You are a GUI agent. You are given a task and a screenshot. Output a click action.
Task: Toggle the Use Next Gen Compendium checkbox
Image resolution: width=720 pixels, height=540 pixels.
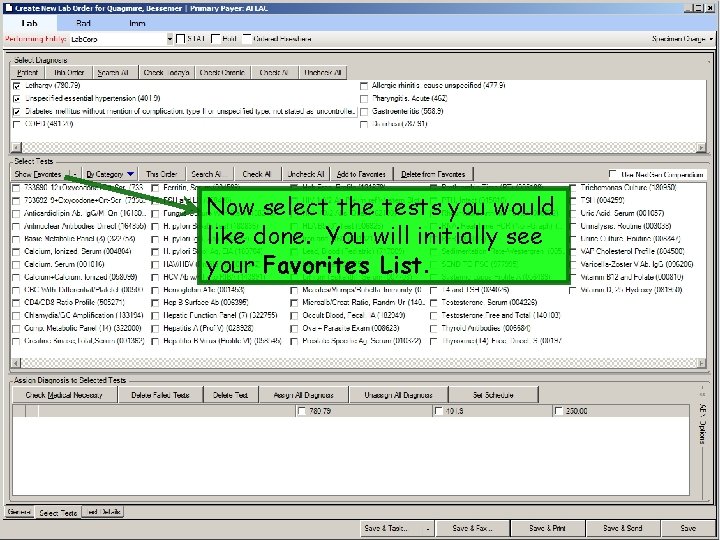point(613,174)
